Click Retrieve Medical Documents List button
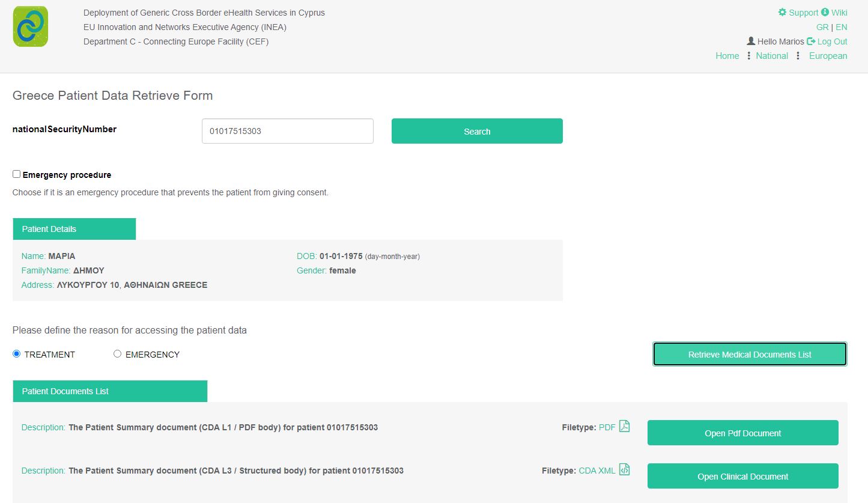Viewport: 868px width, 503px height. tap(750, 355)
